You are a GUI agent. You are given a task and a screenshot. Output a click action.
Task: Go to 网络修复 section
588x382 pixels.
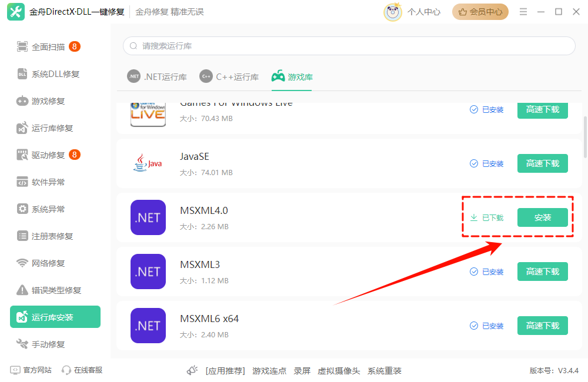click(x=55, y=263)
